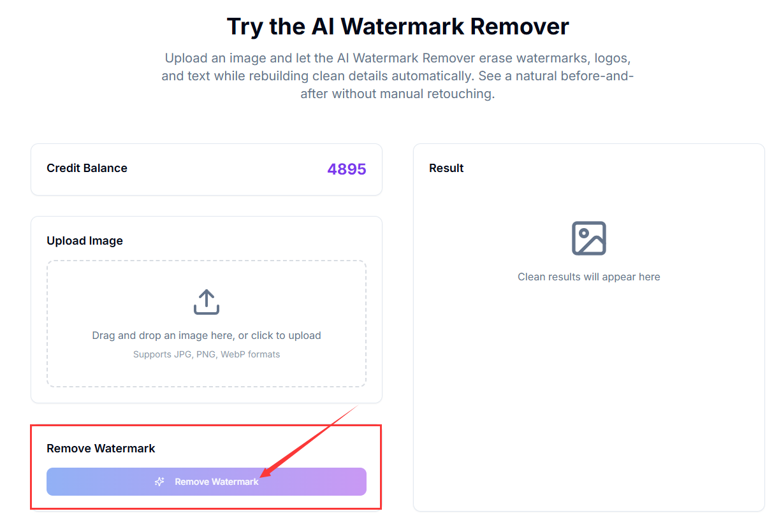
Task: Click the sparkle icon on Remove Watermark button
Action: tap(159, 482)
